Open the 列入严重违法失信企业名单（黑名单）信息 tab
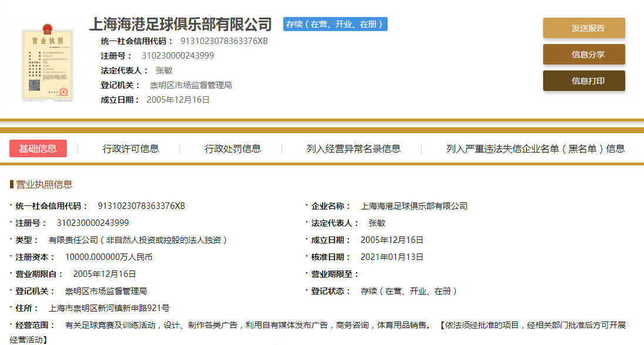 535,148
